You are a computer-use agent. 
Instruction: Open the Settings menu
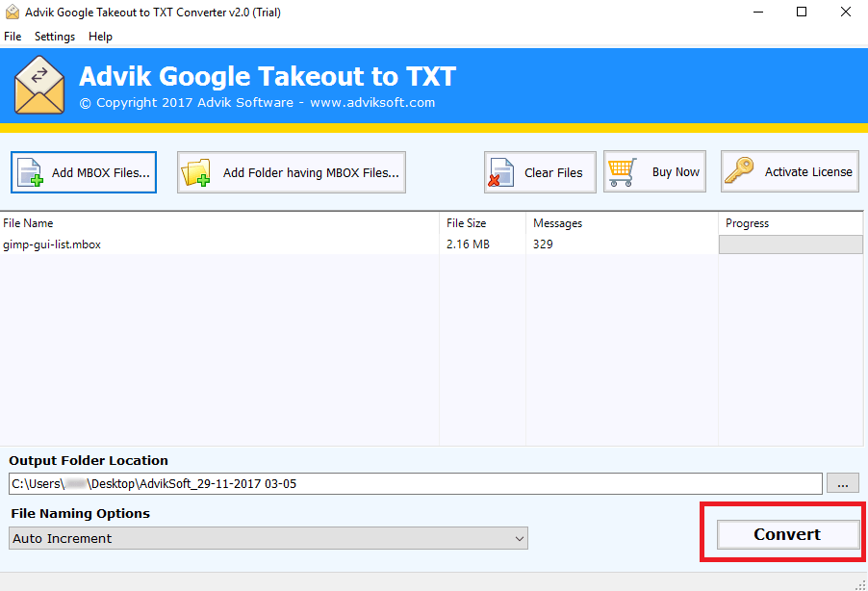click(x=55, y=37)
